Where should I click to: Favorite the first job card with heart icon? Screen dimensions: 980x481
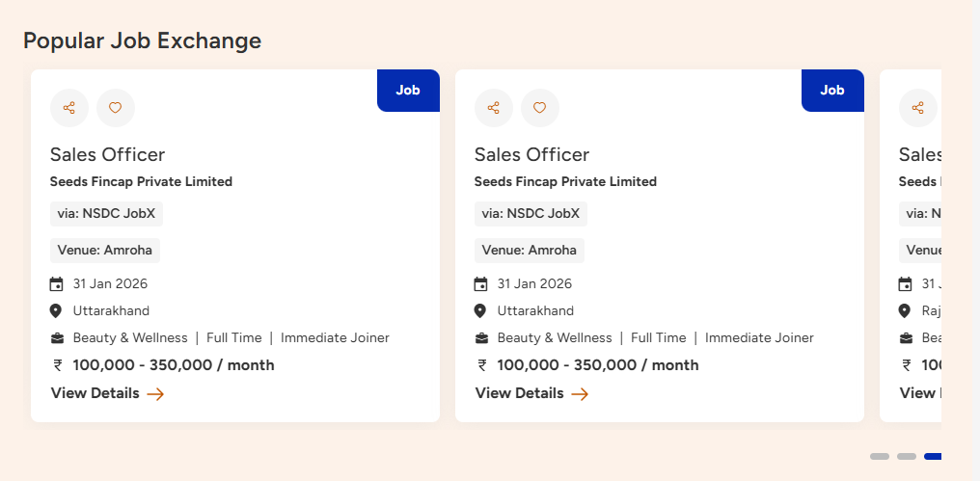tap(116, 108)
